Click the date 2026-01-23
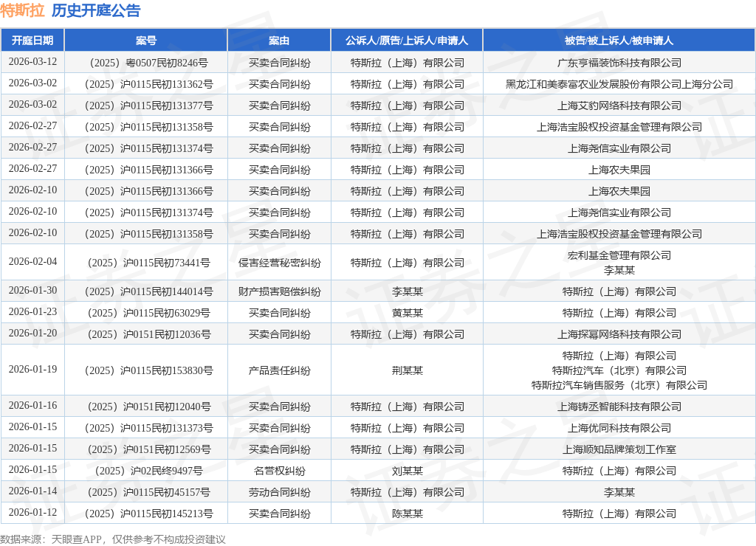The image size is (756, 546). click(x=32, y=312)
